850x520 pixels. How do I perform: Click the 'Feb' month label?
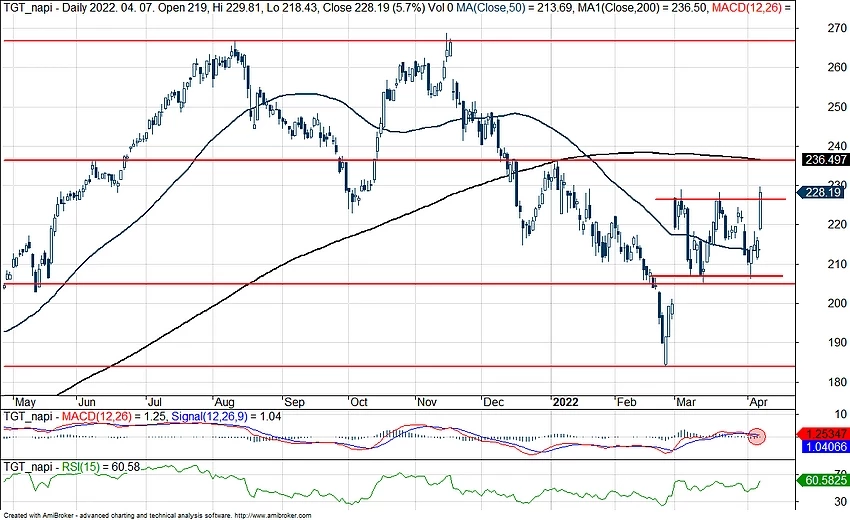[626, 402]
